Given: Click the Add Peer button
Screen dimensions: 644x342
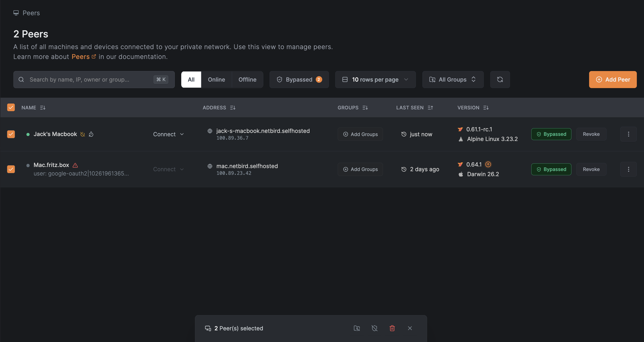Looking at the screenshot, I should 612,80.
